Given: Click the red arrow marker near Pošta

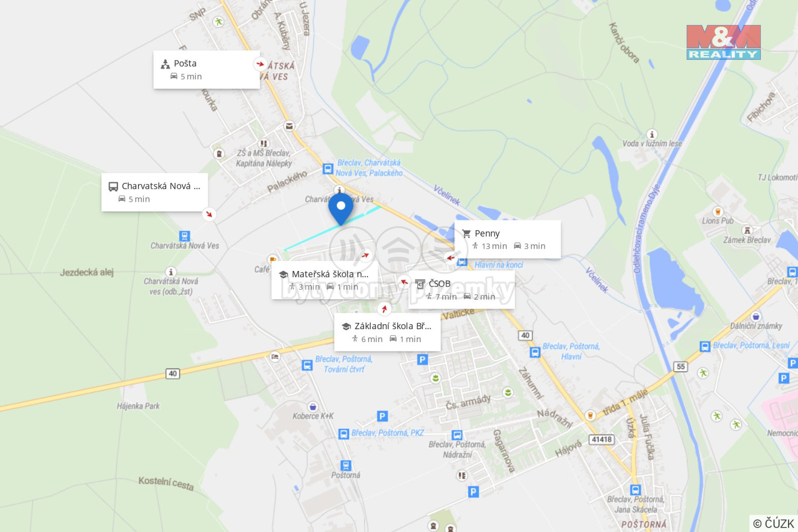Looking at the screenshot, I should pyautogui.click(x=260, y=64).
